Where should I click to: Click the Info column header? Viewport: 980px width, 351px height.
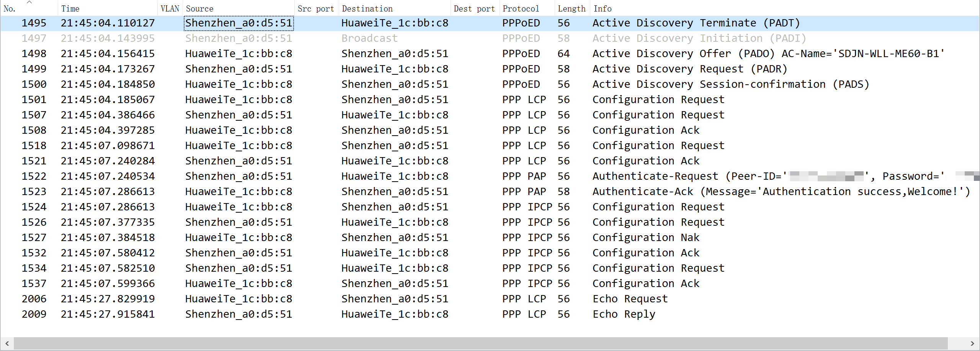603,8
